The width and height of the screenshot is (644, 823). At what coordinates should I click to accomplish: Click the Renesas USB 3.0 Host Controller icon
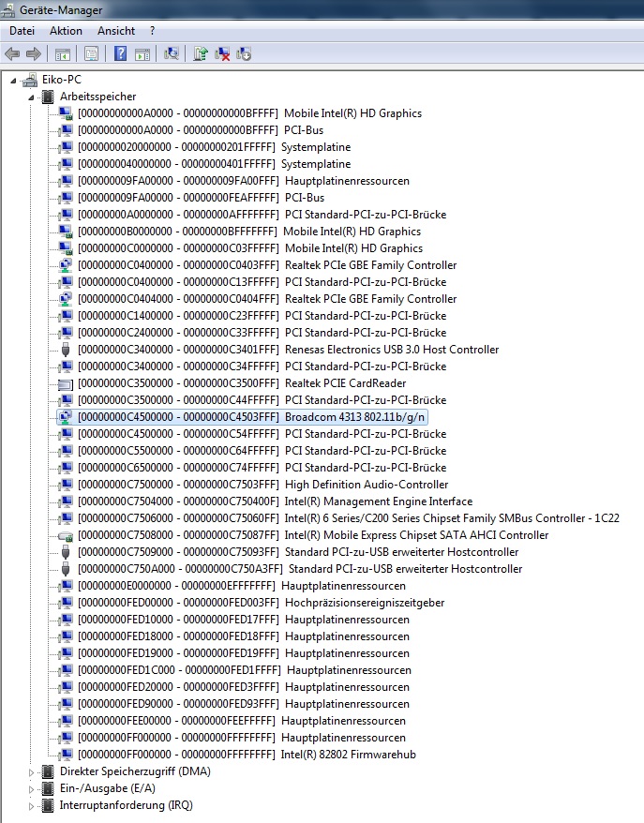pyautogui.click(x=66, y=350)
